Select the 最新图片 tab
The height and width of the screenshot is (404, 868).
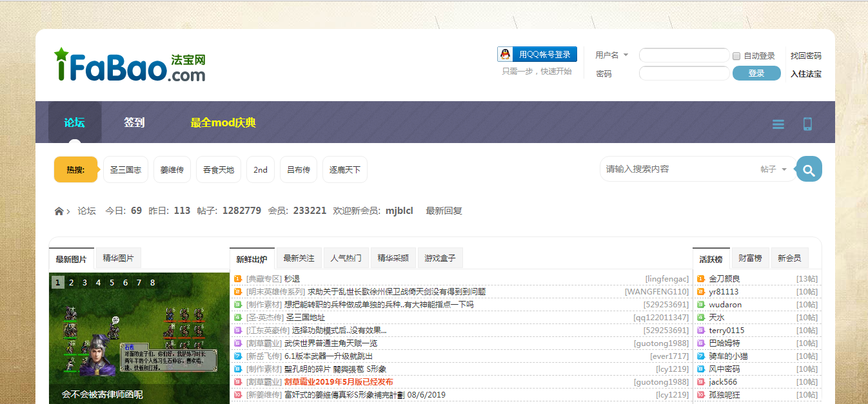pos(71,259)
